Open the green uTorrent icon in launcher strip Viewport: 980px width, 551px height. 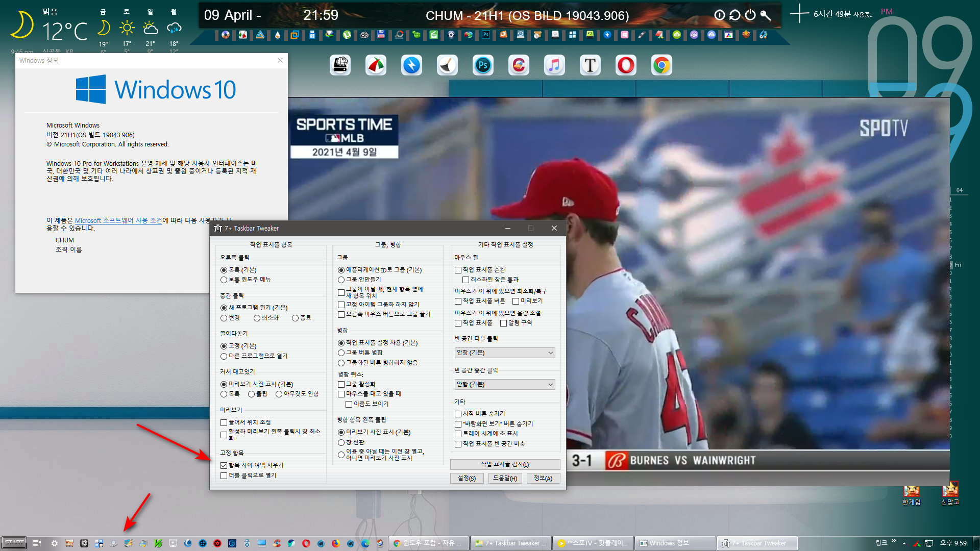(x=347, y=35)
